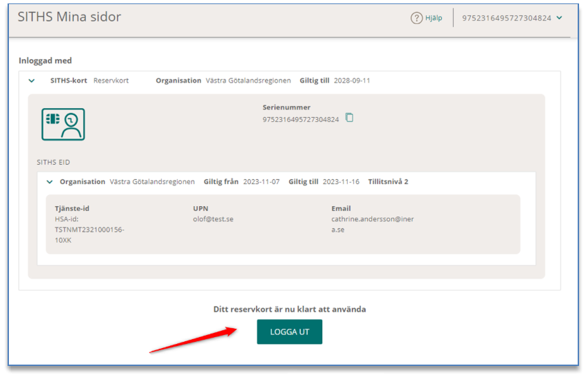
Task: Click the Inloggad med heading
Action: (45, 61)
